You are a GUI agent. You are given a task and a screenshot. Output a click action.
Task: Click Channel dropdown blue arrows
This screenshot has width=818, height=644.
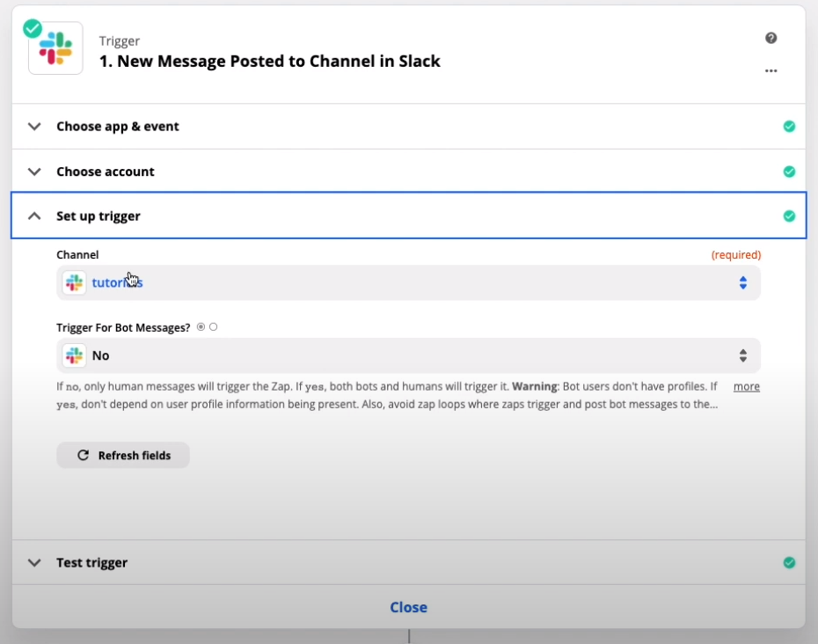[743, 283]
